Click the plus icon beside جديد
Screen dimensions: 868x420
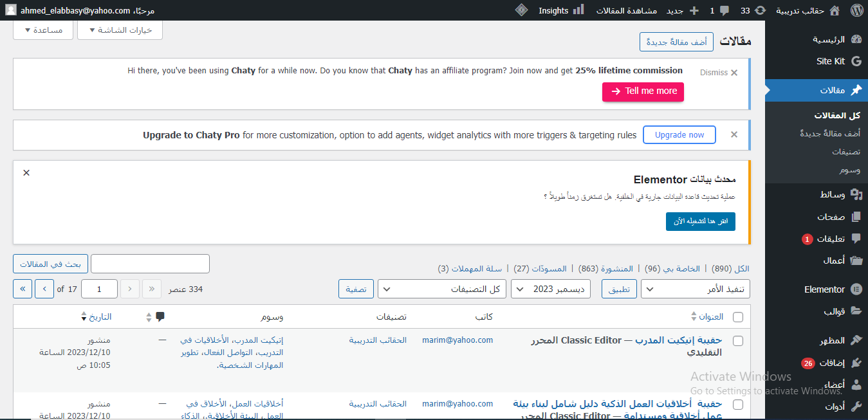coord(694,11)
